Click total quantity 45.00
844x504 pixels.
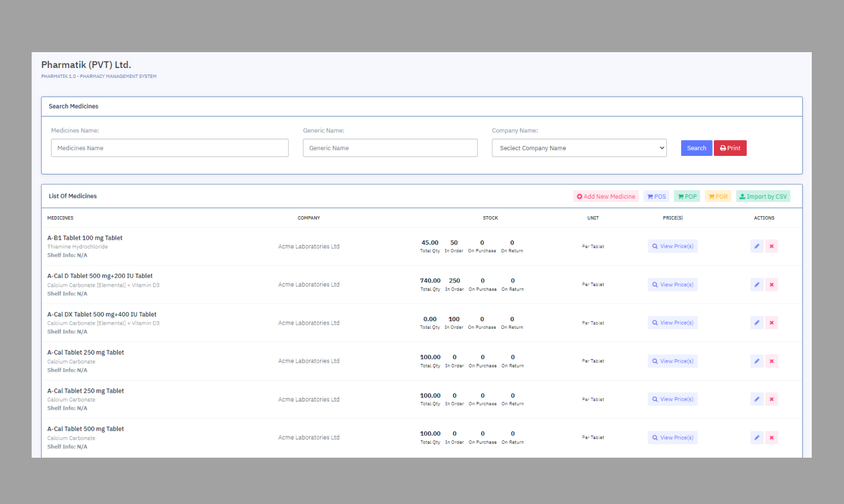430,243
